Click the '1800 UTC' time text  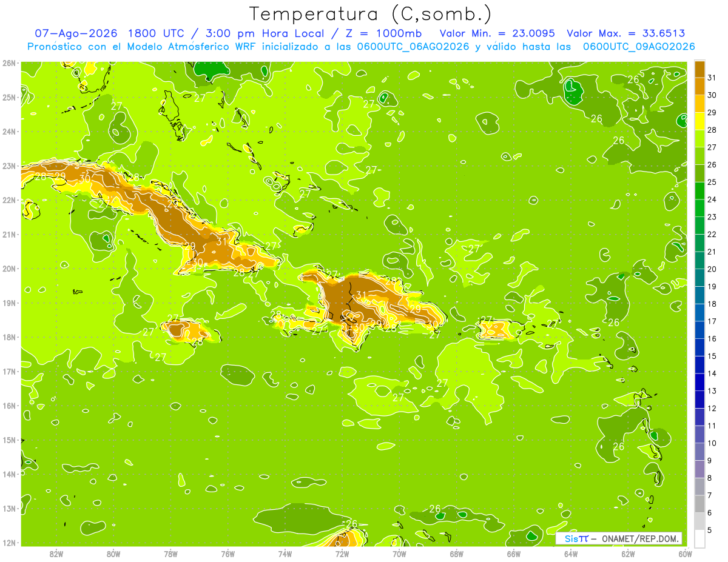(x=157, y=33)
